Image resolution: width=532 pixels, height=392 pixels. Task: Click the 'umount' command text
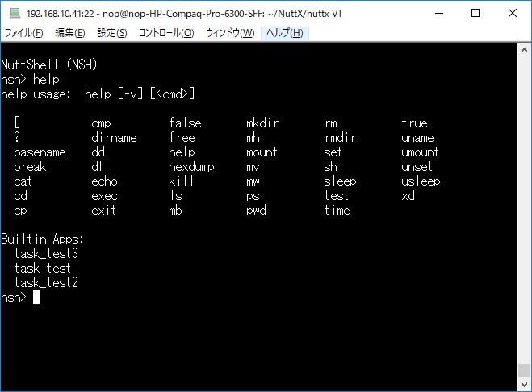coord(420,152)
